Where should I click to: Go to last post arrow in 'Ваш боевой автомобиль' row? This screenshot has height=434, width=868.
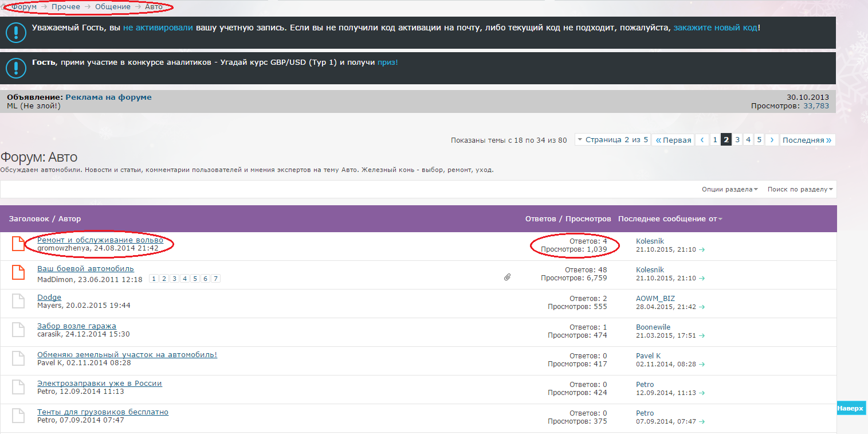(702, 279)
